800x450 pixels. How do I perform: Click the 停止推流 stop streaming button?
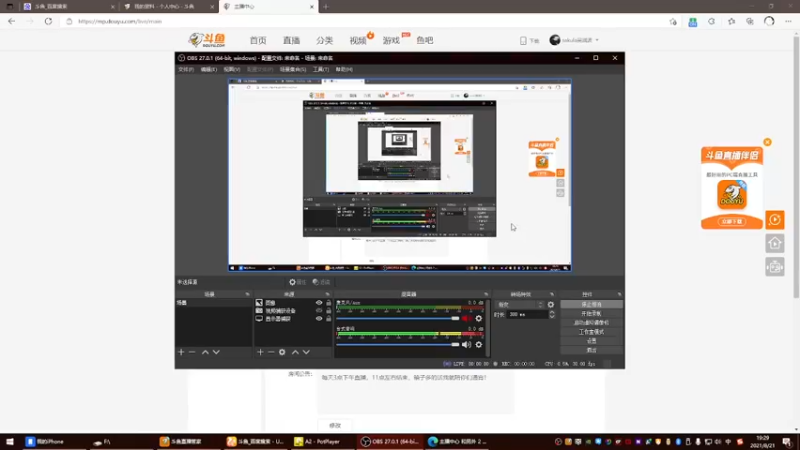point(591,304)
